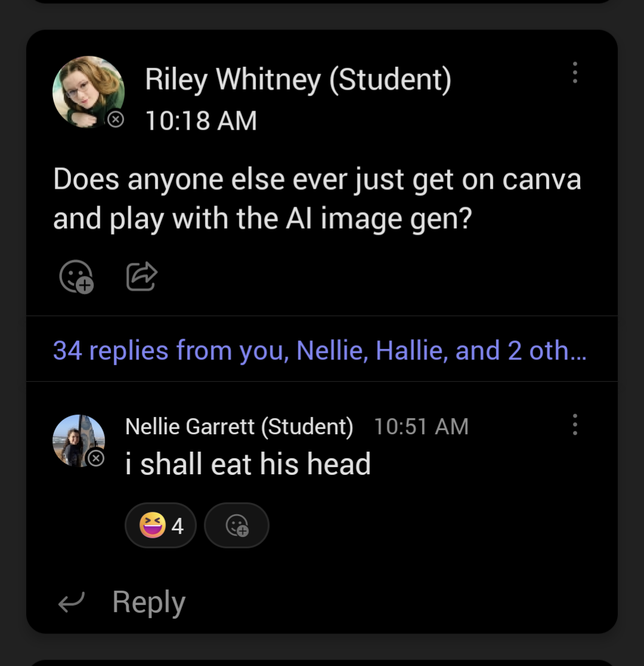Screen dimensions: 644x666
Task: Tap the laughing emoji face in the reaction pill
Action: [152, 526]
